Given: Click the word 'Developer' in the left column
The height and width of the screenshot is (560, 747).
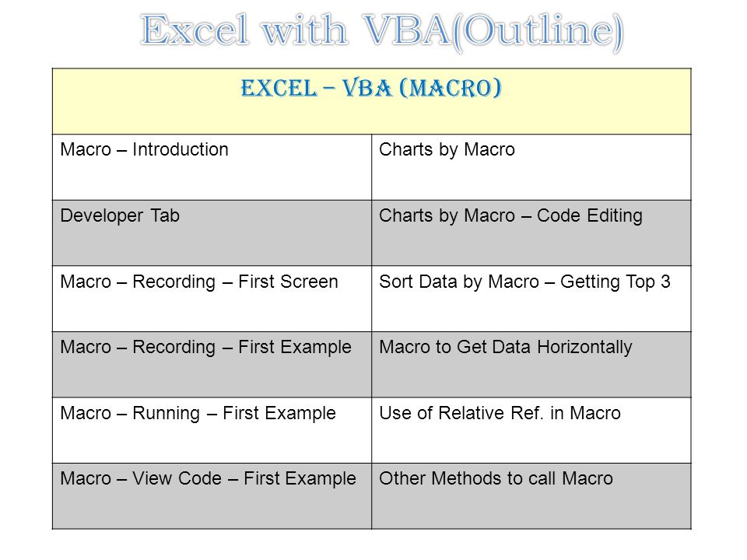Looking at the screenshot, I should (x=101, y=216).
